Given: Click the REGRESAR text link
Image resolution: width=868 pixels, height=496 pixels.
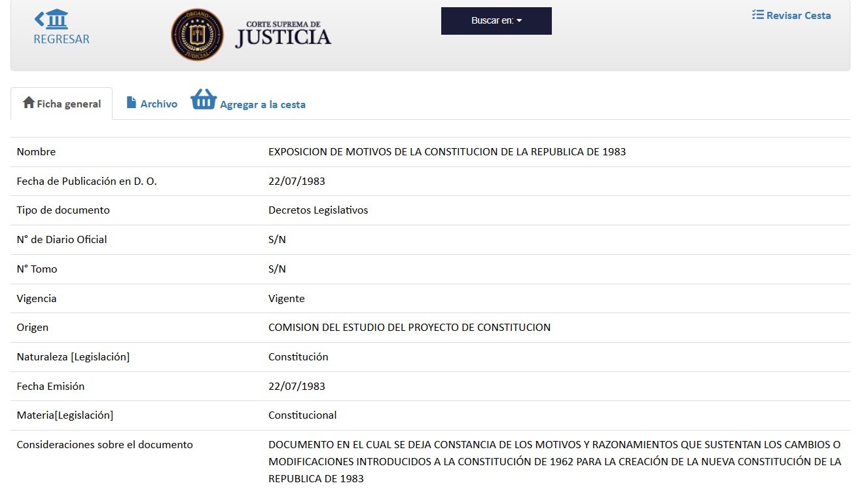Looking at the screenshot, I should 62,39.
